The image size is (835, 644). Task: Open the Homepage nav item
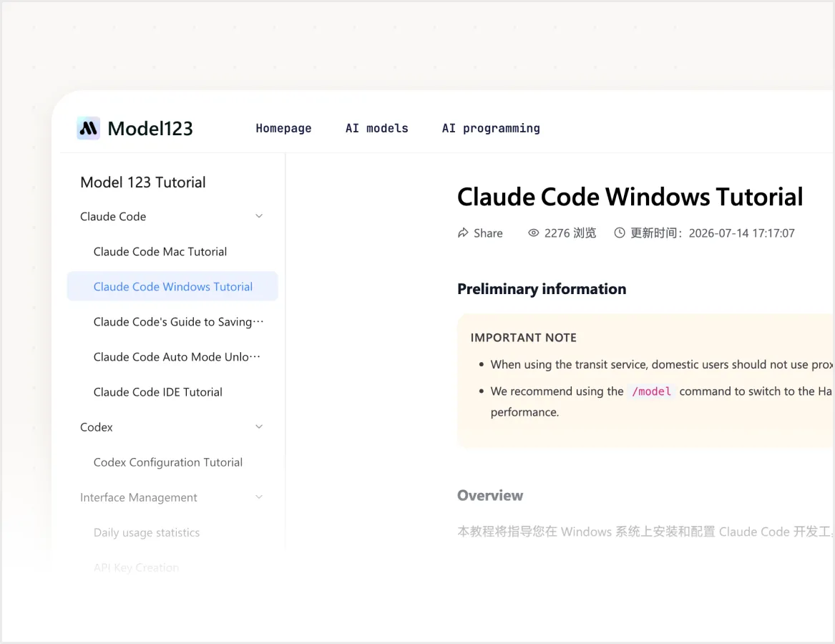tap(283, 128)
